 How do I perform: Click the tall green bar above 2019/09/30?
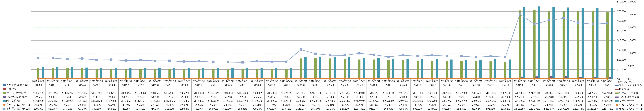[x=520, y=45]
